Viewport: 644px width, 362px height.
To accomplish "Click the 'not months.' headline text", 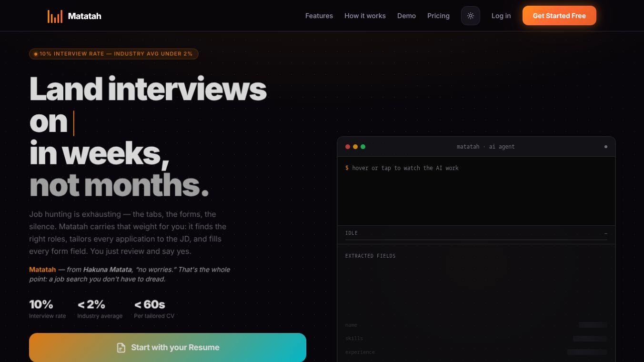I will [119, 185].
